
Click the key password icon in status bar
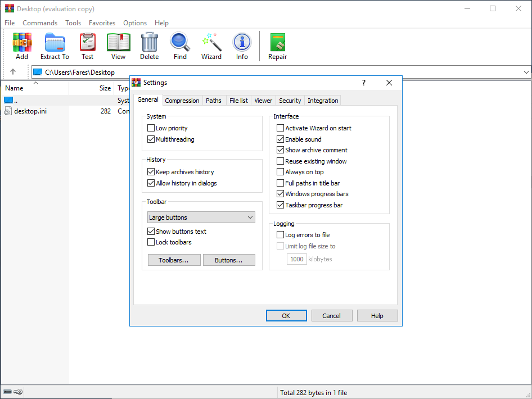click(19, 392)
